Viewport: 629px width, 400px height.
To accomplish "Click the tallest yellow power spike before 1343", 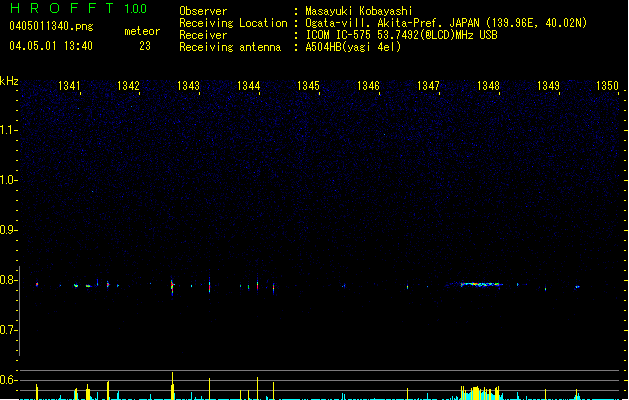I will coord(172,386).
